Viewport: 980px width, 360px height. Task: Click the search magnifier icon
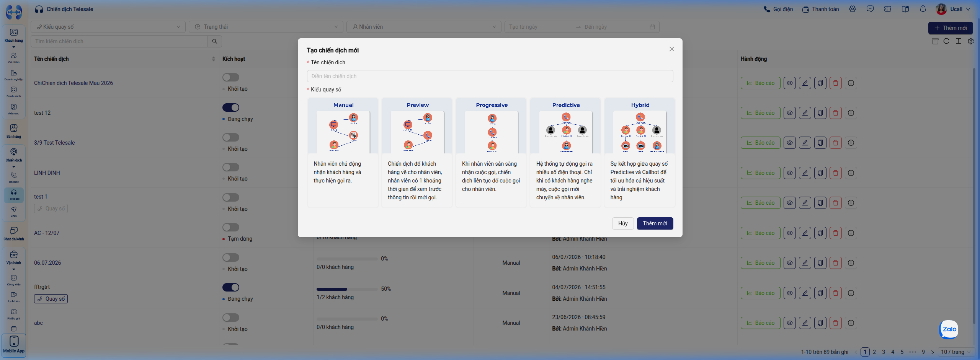pyautogui.click(x=215, y=41)
